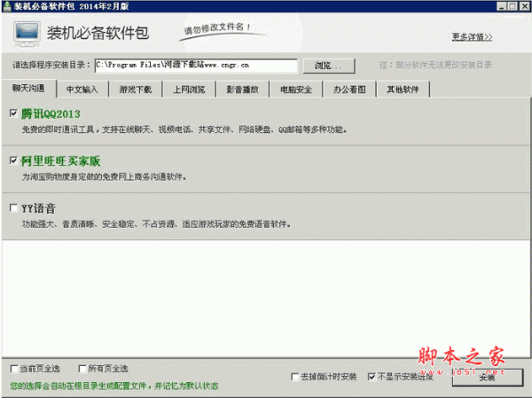This screenshot has height=398, width=532.
Task: Enable 所有页全选 checkbox
Action: click(82, 369)
